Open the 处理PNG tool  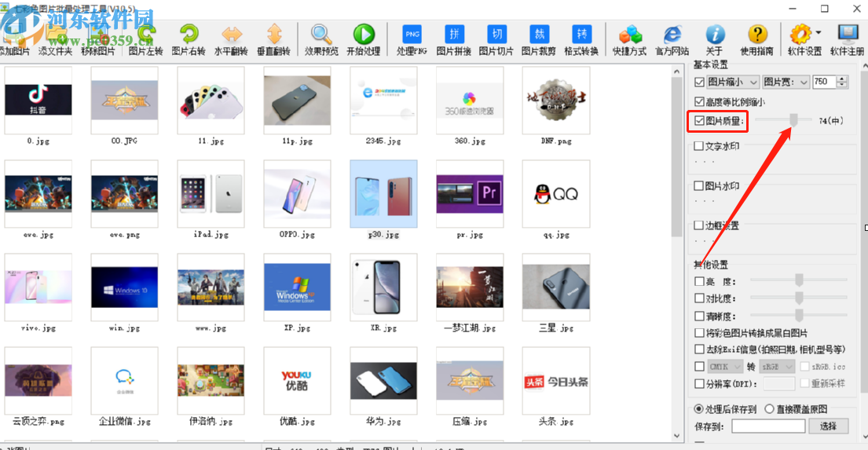[x=412, y=40]
